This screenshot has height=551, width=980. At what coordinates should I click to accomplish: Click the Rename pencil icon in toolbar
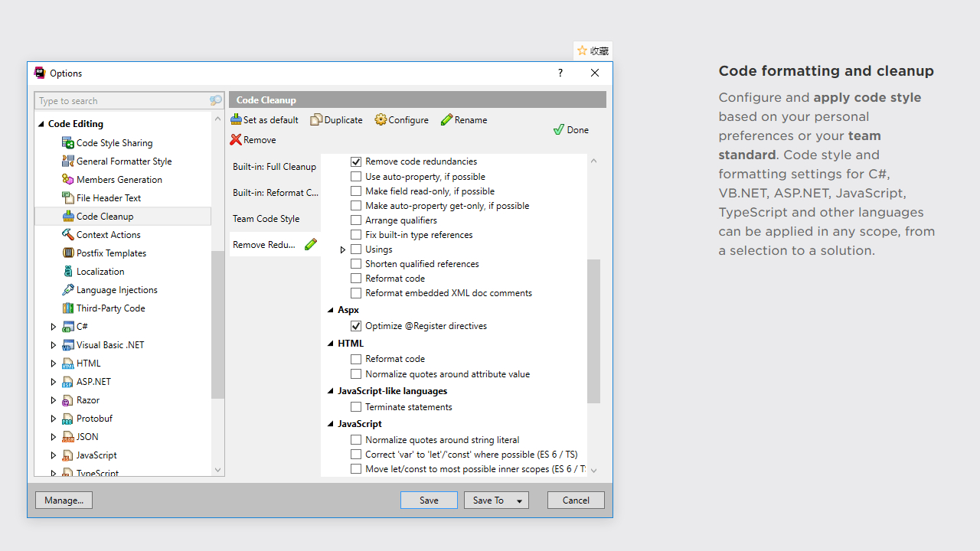click(446, 119)
